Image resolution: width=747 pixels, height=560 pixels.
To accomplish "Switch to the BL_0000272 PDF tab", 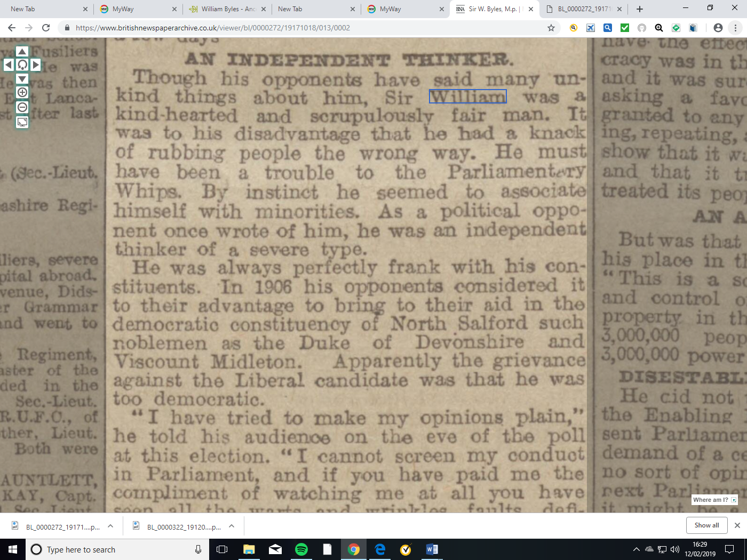I will click(583, 9).
